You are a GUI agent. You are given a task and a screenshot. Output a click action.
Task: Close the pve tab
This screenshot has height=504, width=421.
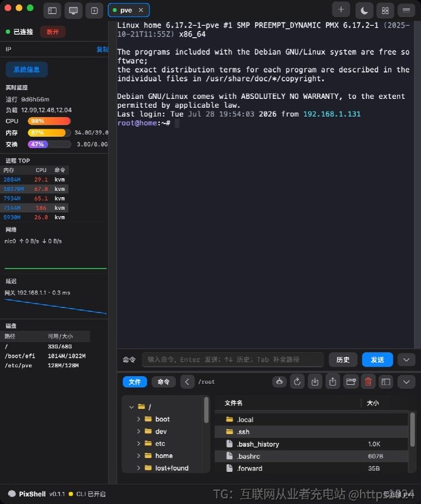point(141,10)
